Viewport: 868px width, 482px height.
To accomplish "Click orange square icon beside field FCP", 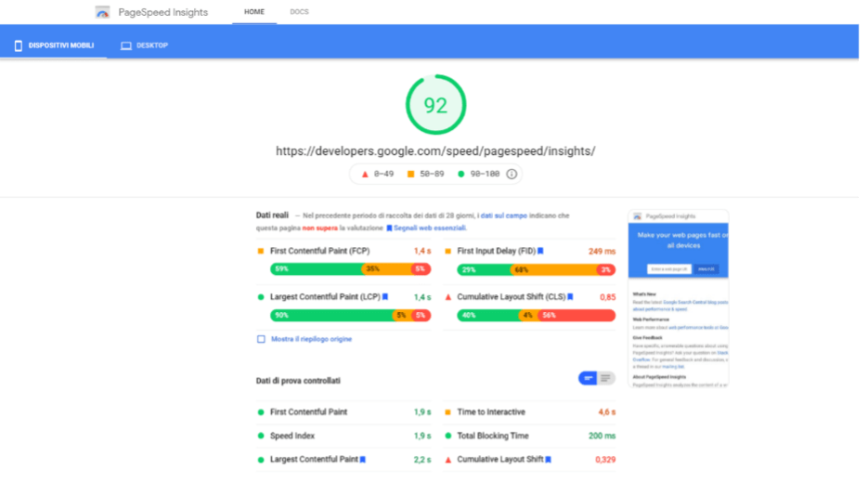I will (261, 251).
